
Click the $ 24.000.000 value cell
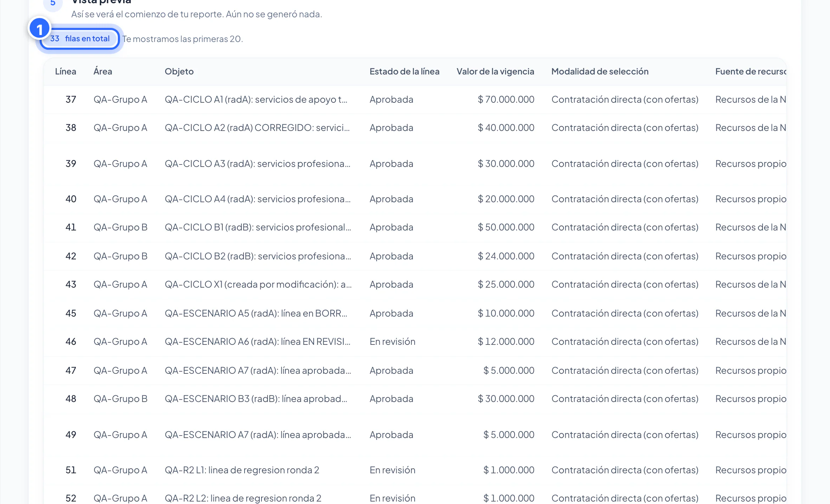pyautogui.click(x=506, y=256)
